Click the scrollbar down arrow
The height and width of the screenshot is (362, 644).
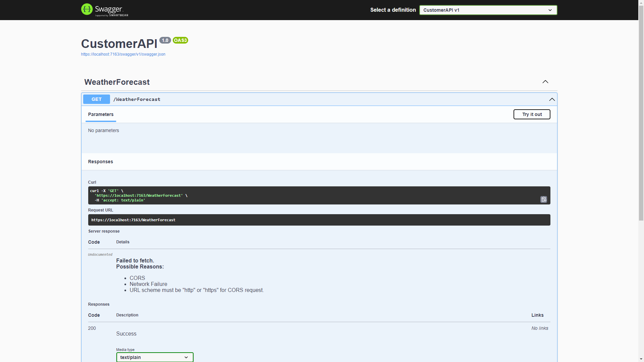pyautogui.click(x=641, y=359)
